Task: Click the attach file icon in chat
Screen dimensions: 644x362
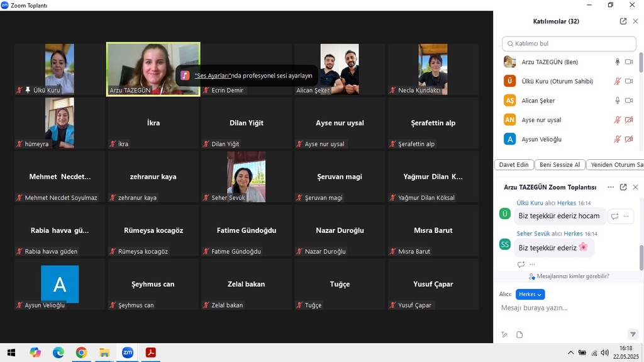Action: point(519,334)
